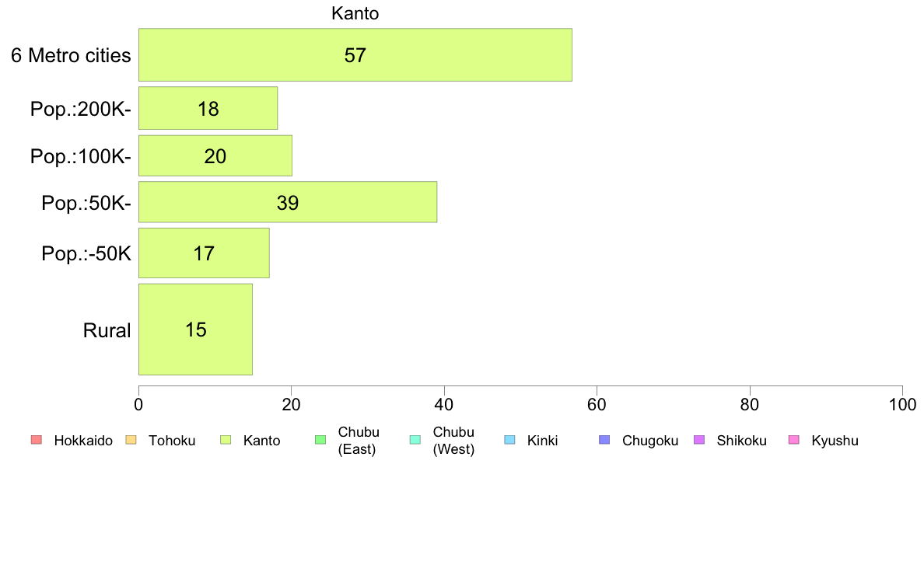Click the Hokkaido red legend swatch
Screen dimensions: 924x572
point(37,440)
